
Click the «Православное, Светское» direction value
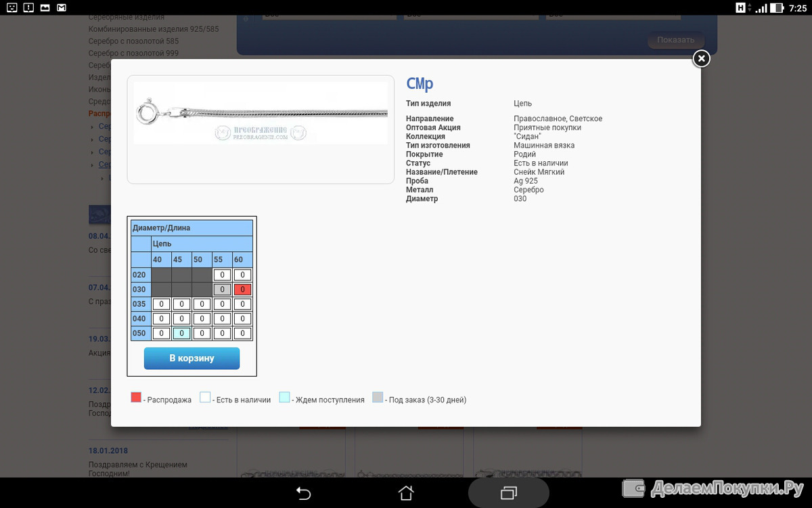(x=558, y=119)
